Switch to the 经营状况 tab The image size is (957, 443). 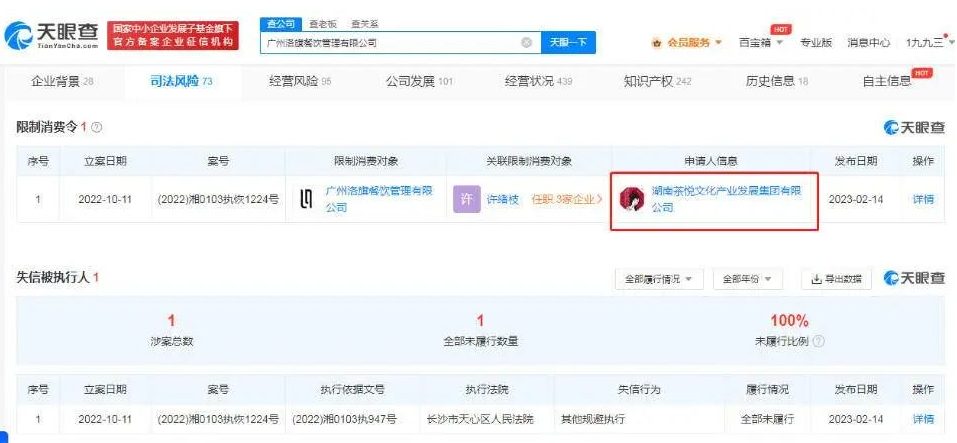click(x=538, y=81)
